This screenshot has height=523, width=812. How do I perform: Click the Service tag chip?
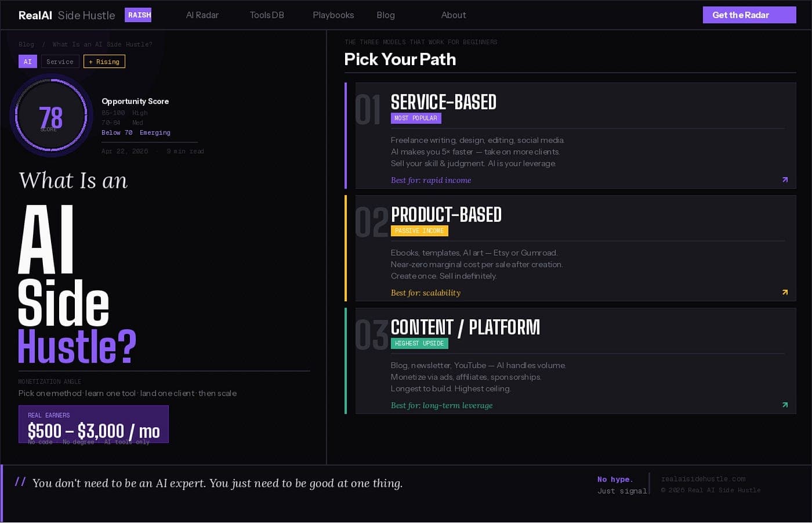tap(60, 62)
